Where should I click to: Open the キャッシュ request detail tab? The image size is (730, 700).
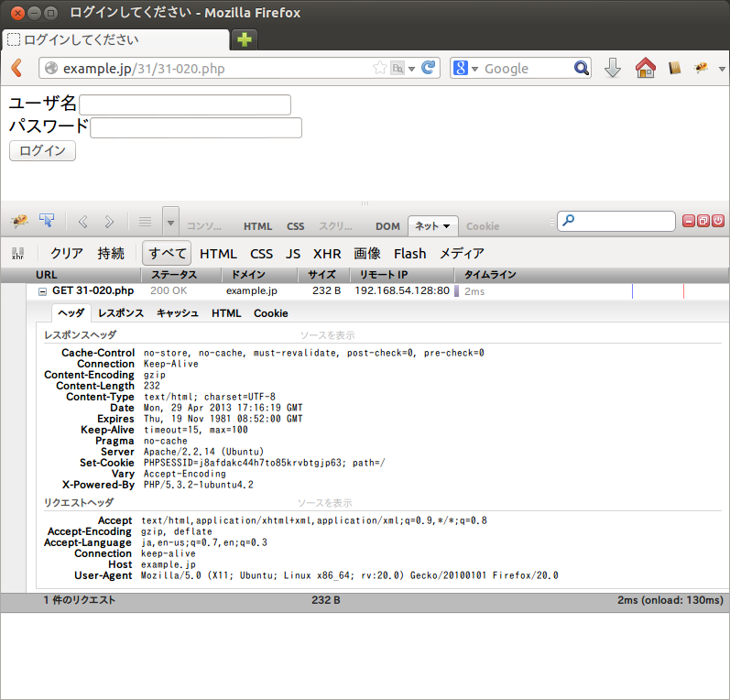point(178,313)
